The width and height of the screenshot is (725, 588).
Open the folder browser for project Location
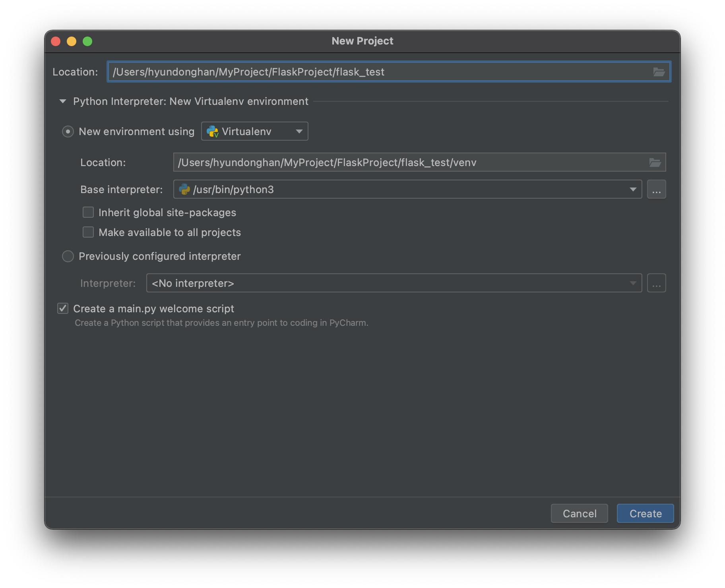tap(659, 72)
